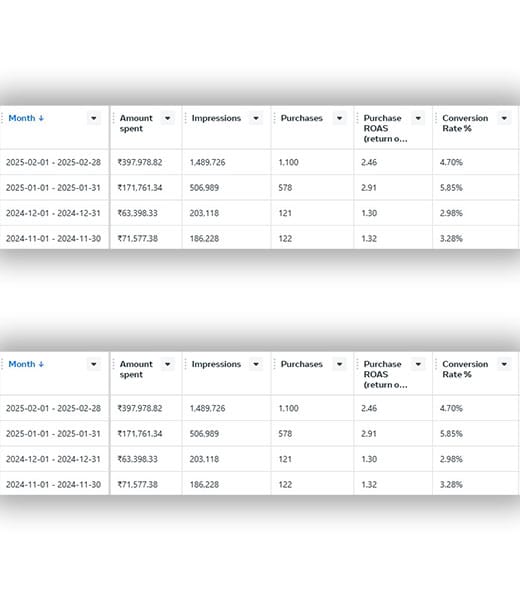Screen dimensions: 520x600
Task: Open Conversion Rate % dropdown in lower table
Action: click(504, 364)
